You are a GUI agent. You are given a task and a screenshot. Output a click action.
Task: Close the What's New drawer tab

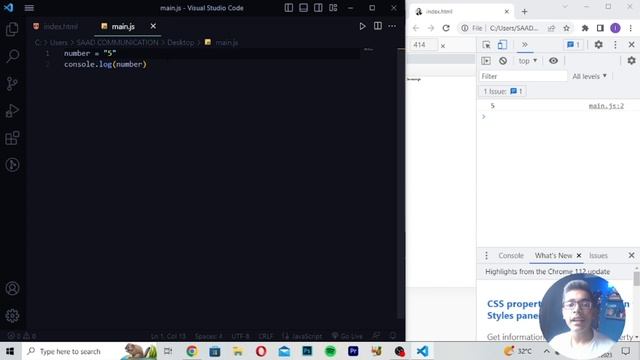(579, 256)
